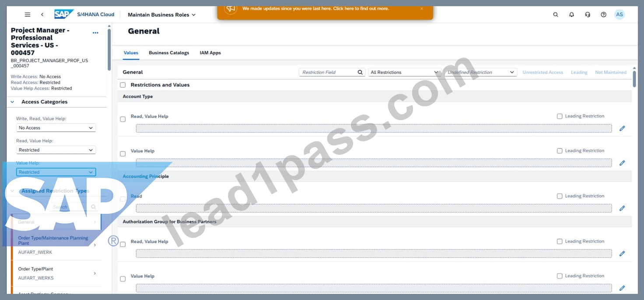
Task: Tick the Restrictions and Values checkbox
Action: (123, 85)
